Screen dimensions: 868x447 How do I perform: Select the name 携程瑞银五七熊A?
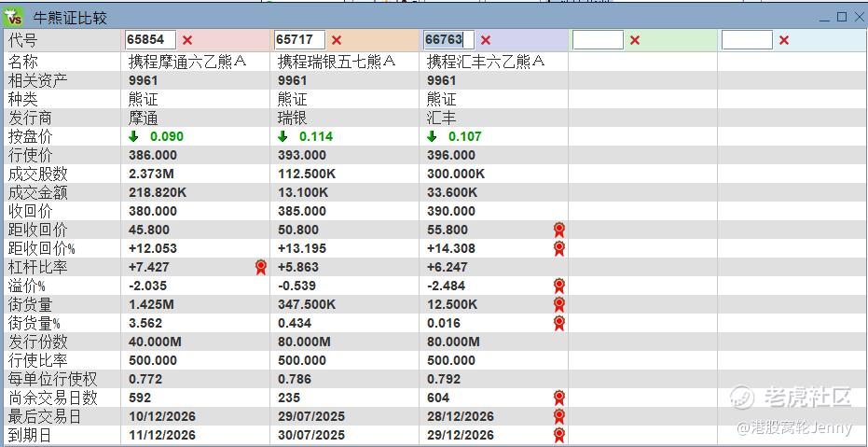[337, 62]
